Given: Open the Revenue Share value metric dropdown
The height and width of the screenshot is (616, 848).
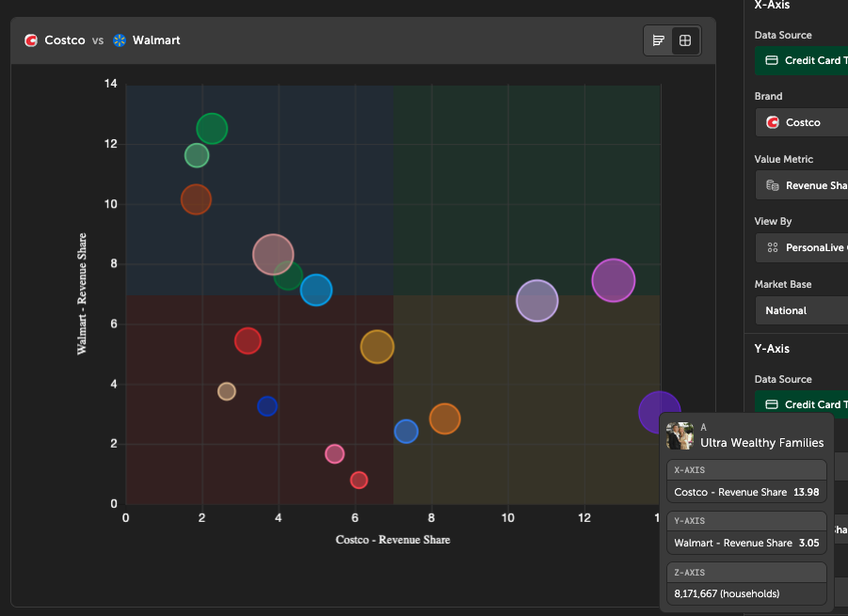Looking at the screenshot, I should point(802,185).
